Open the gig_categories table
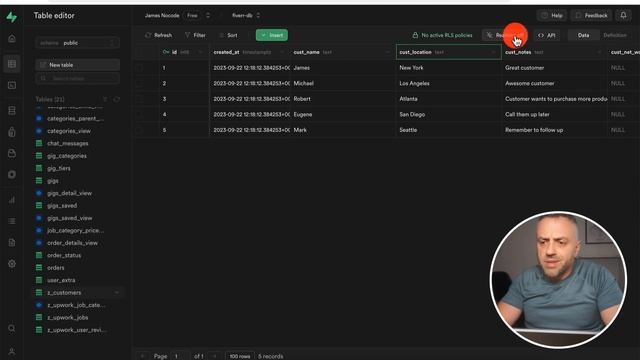Image resolution: width=640 pixels, height=360 pixels. (67, 156)
